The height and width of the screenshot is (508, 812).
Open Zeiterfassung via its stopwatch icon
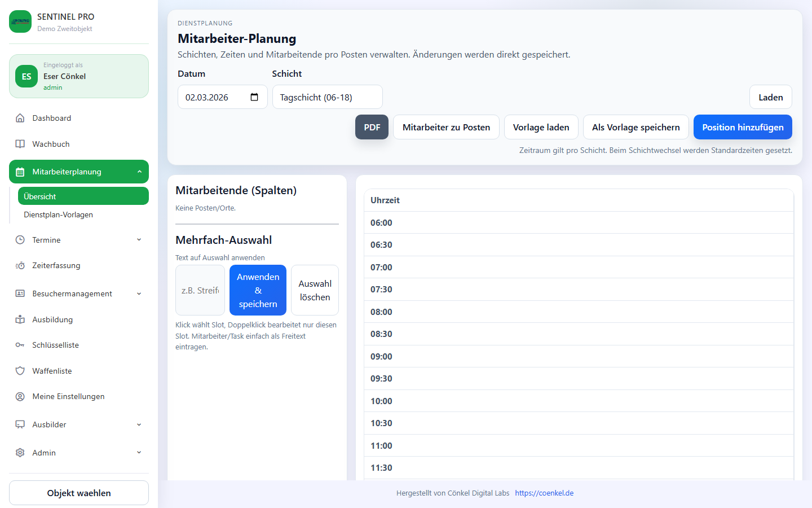pyautogui.click(x=20, y=265)
